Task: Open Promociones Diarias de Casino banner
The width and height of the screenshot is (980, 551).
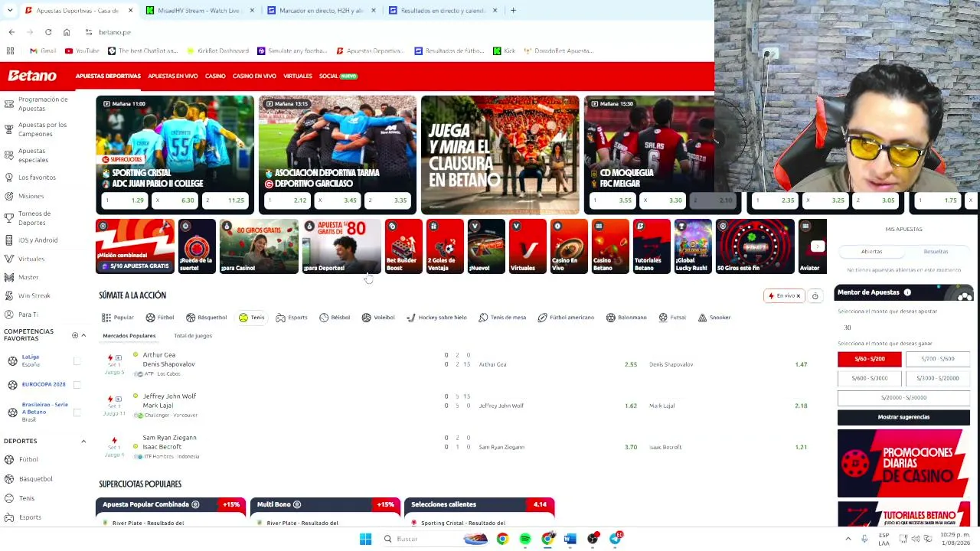Action: pos(903,463)
